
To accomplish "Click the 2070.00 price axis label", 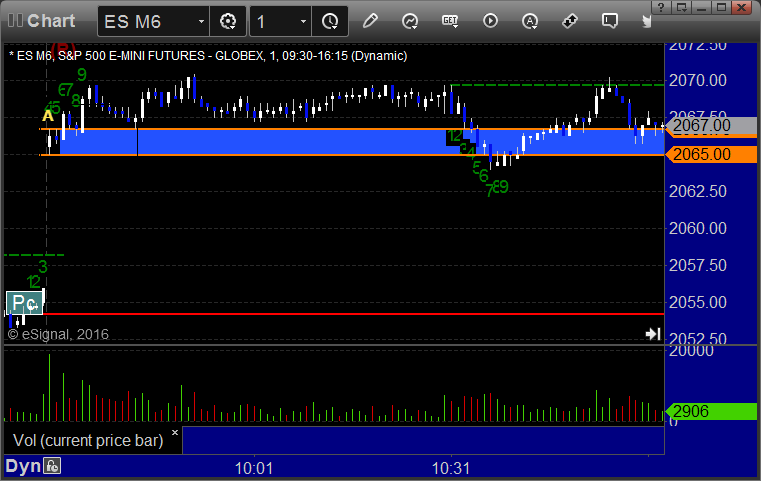I will click(x=697, y=80).
